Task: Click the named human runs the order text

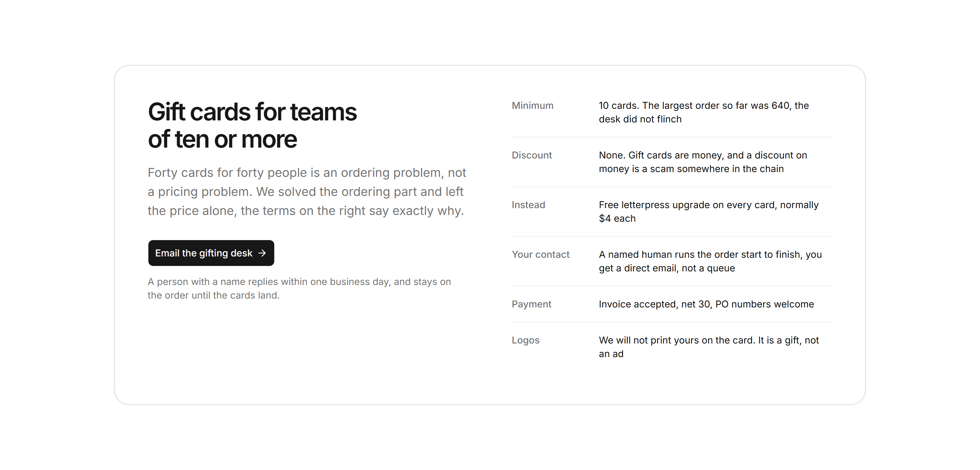Action: 710,261
